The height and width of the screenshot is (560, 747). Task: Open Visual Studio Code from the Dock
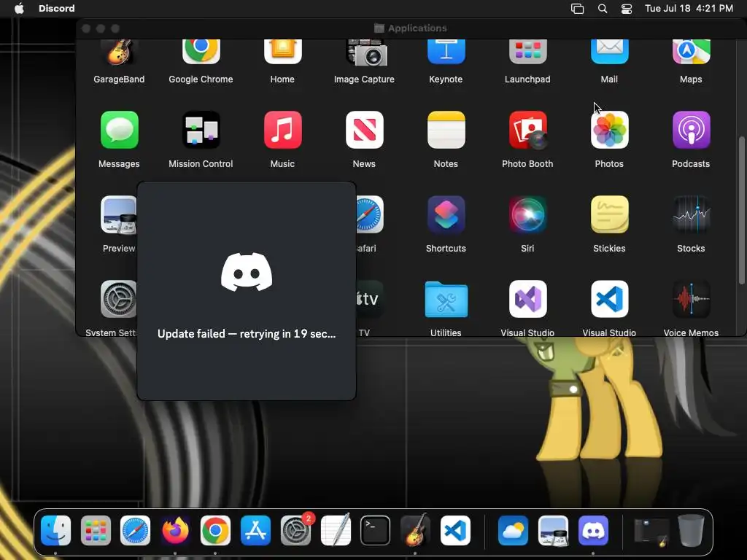(x=455, y=531)
